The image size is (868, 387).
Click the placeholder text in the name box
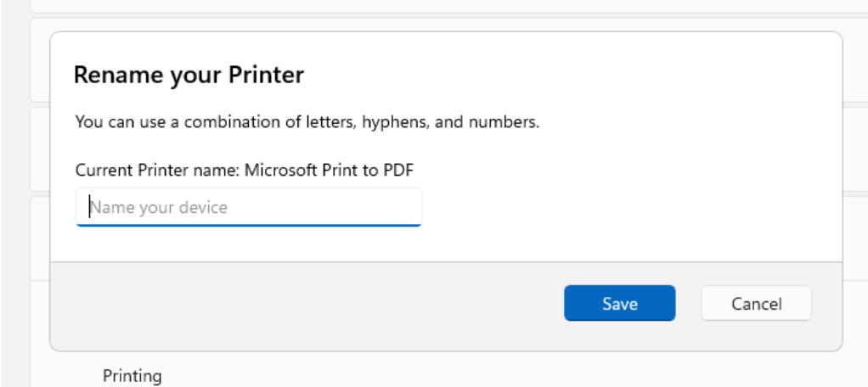[x=161, y=207]
